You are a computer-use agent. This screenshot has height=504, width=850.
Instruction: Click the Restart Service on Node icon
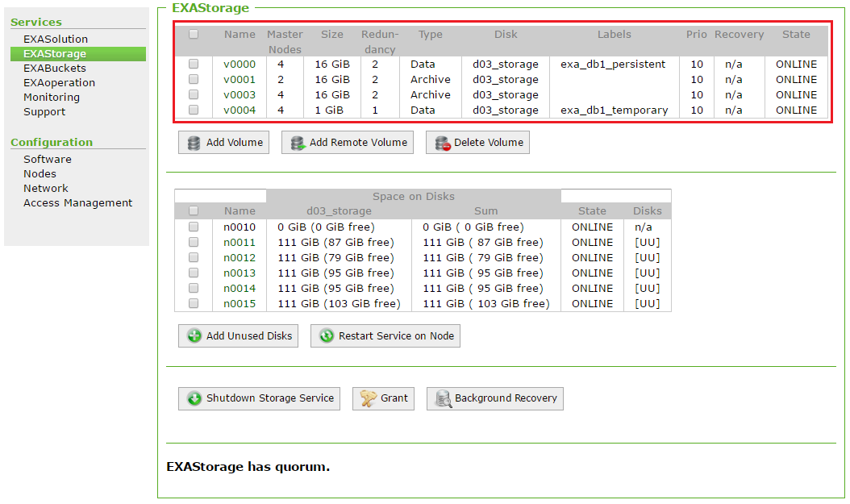point(327,336)
